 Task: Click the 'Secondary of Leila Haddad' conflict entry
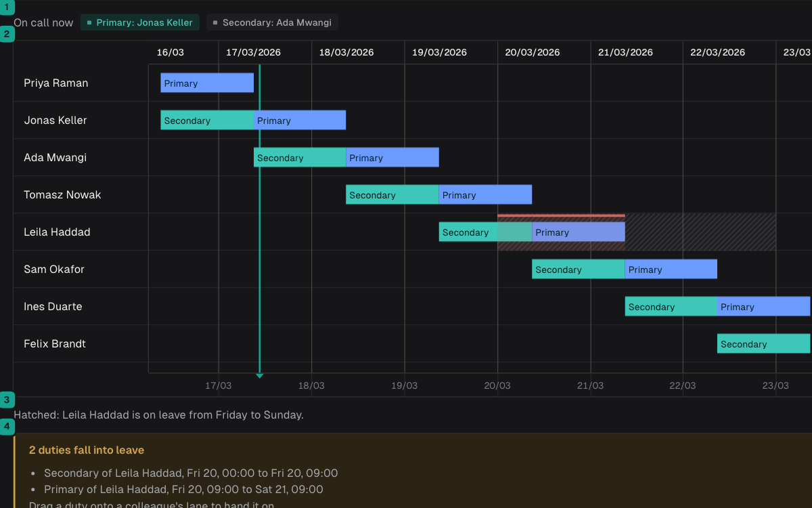[191, 473]
